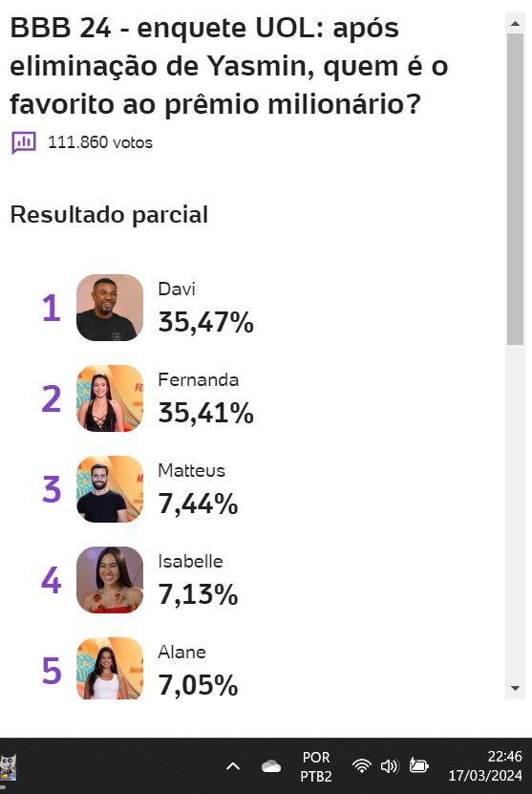532x794 pixels.
Task: Switch the POR PTB2 keyboard language
Action: [316, 766]
